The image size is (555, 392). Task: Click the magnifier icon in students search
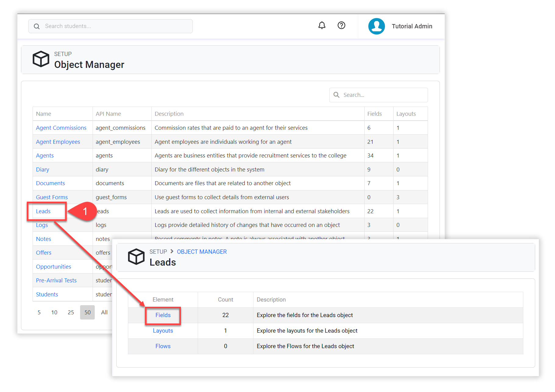(37, 26)
